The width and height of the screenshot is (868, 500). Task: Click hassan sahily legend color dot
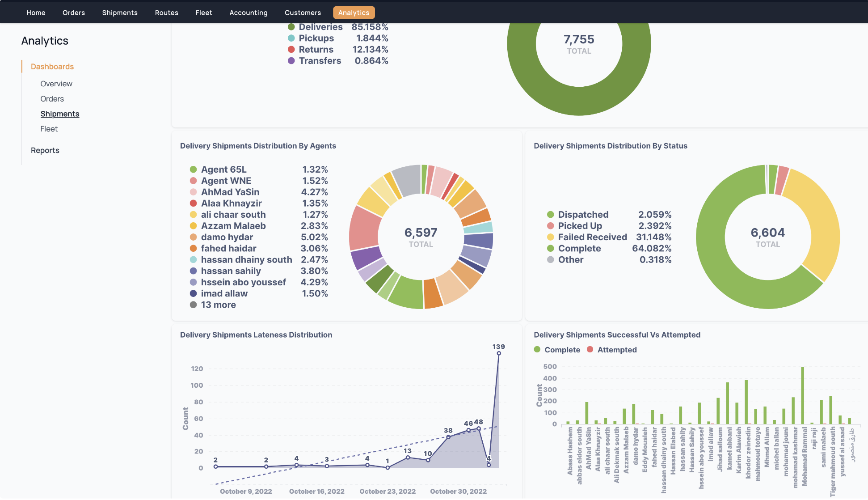(194, 271)
